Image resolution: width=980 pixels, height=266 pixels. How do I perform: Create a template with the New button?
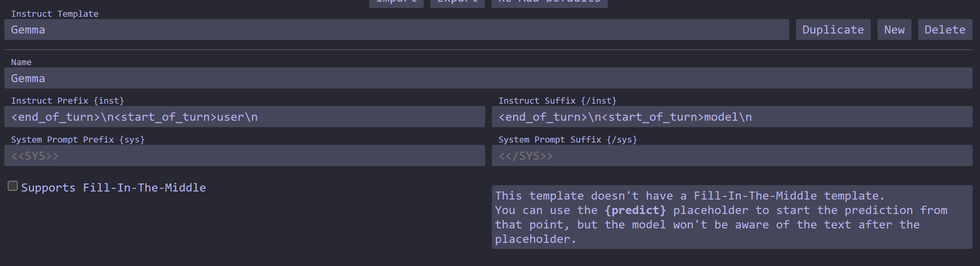pyautogui.click(x=894, y=30)
